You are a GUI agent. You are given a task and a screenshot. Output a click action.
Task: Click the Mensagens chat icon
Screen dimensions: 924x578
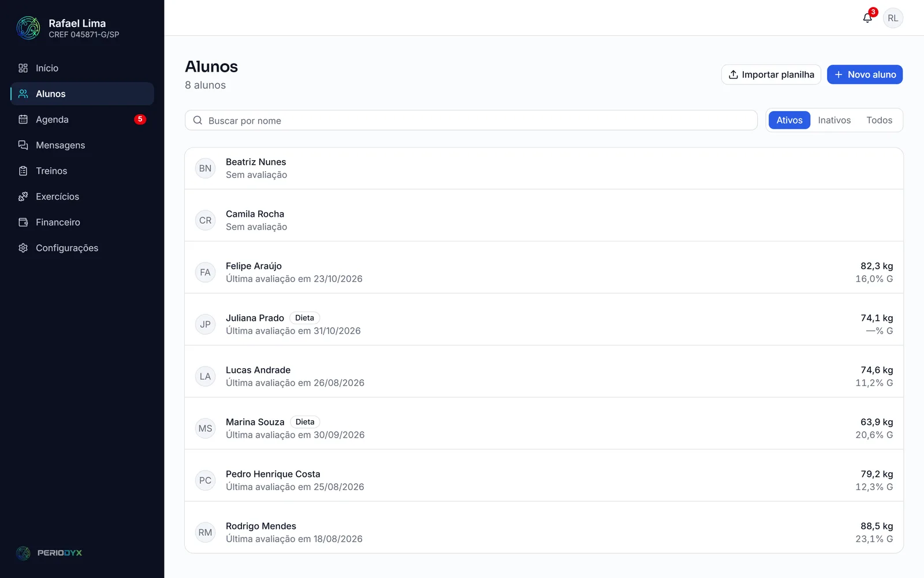tap(23, 145)
